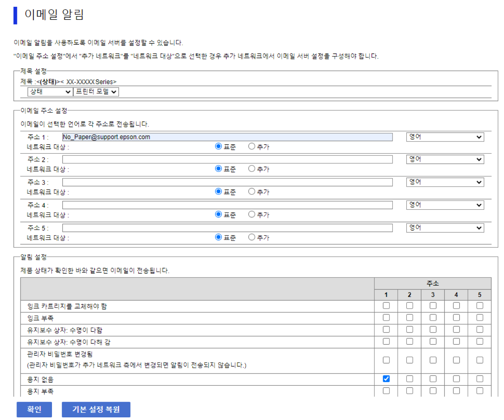Click the 확인 button

point(34,409)
